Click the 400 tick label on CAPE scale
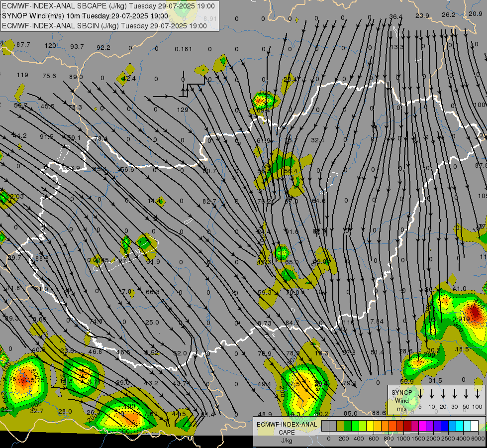This screenshot has height=448, width=487. (359, 439)
